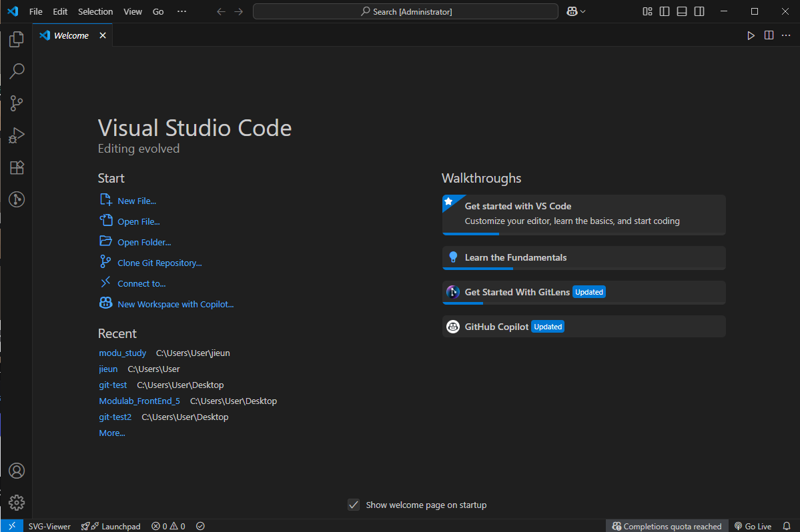Expand the menu bar overflow ellipsis
Viewport: 800px width, 532px height.
point(182,11)
